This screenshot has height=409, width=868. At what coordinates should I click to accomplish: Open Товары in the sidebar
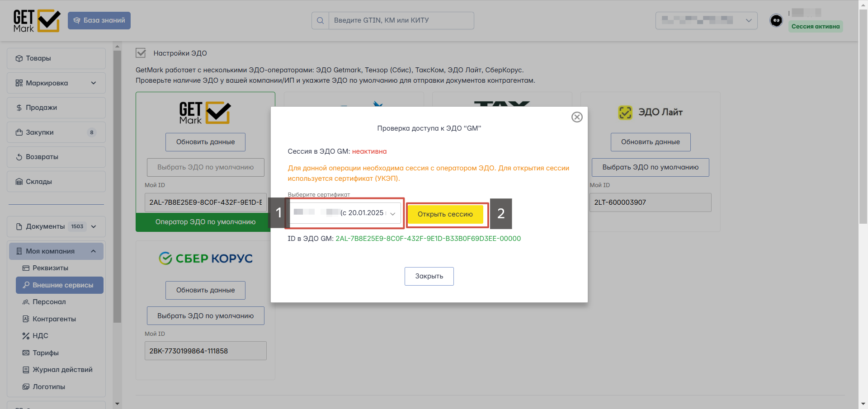point(56,58)
